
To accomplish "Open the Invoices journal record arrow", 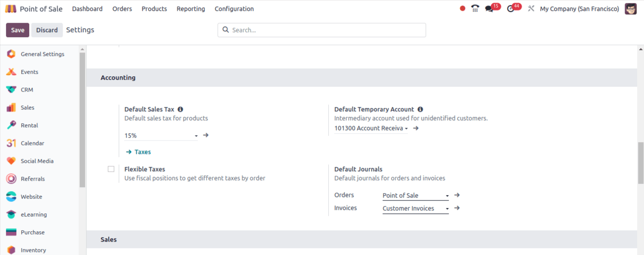I will tap(457, 208).
